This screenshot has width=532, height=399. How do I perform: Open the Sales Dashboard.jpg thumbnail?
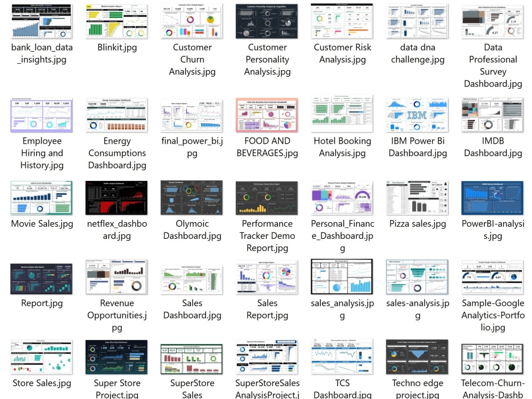point(192,280)
